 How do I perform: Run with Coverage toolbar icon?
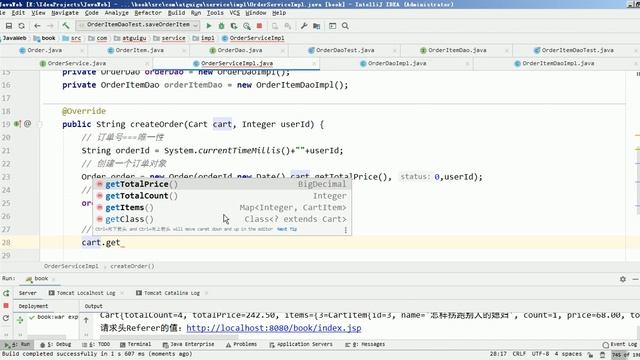point(234,26)
